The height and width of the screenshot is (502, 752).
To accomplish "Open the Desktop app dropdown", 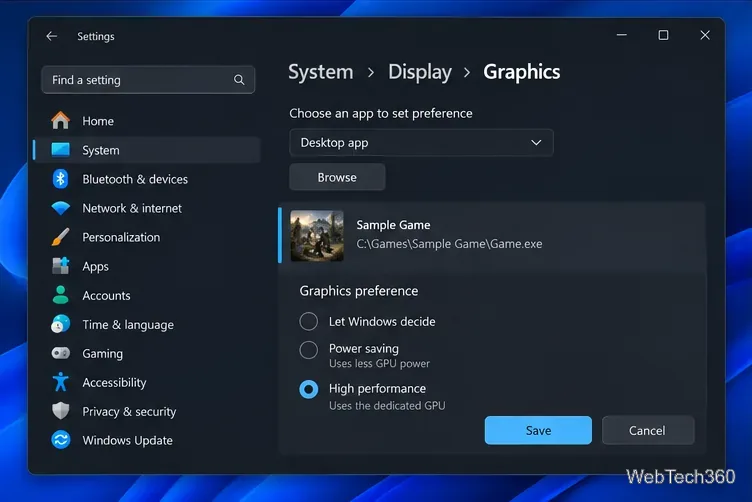I will [421, 143].
